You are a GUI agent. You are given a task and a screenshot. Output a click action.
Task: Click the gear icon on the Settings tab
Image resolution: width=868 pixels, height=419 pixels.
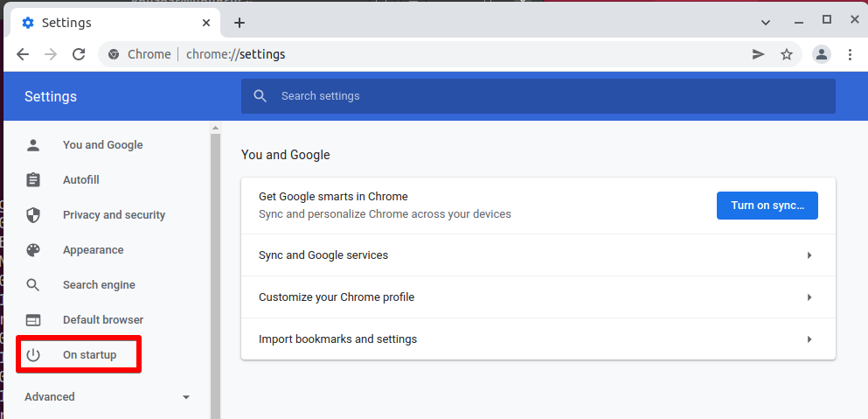tap(28, 23)
